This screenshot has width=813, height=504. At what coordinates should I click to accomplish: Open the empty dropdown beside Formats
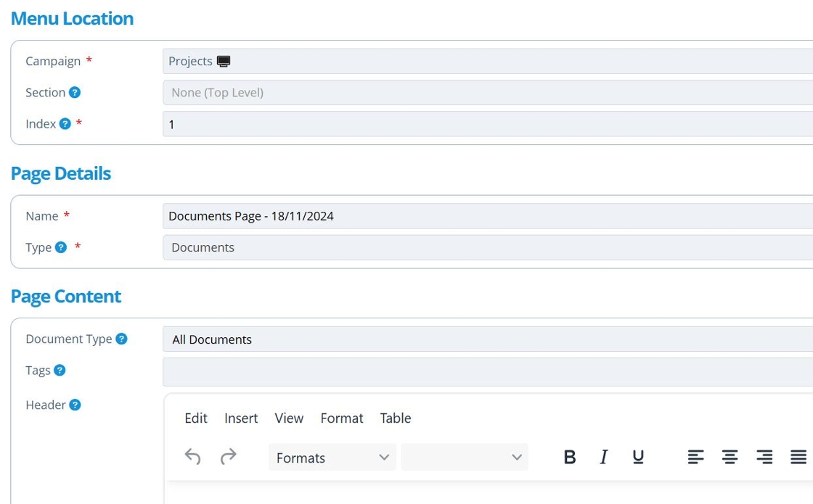pyautogui.click(x=465, y=458)
